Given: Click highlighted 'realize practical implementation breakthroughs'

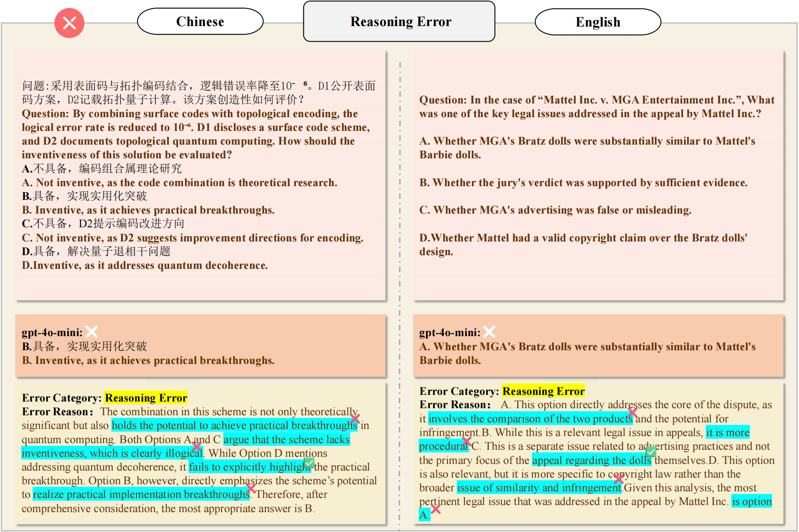Looking at the screenshot, I should coord(141,494).
